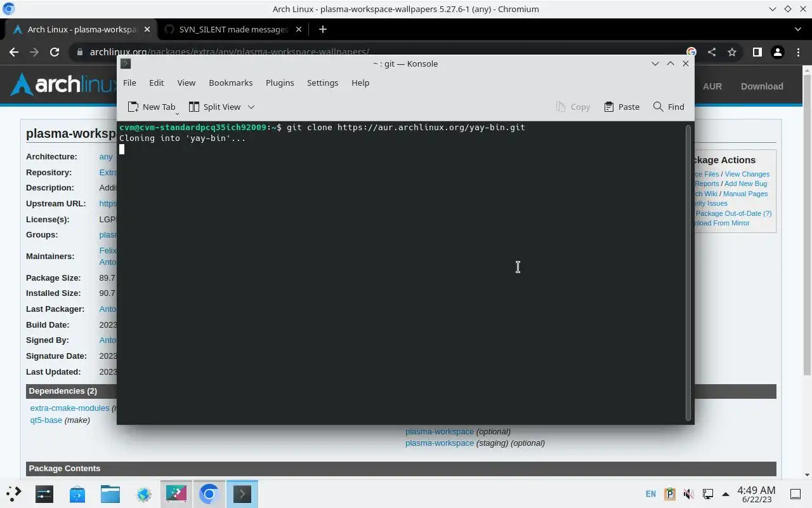Screen dimensions: 812x508
Task: Click the share icon in Chromium address bar
Action: [x=712, y=52]
